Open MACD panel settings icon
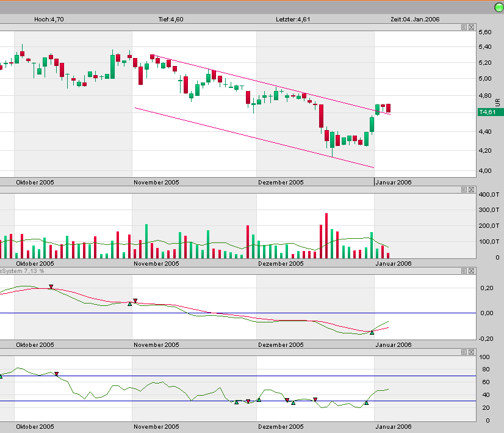This screenshot has height=433, width=504. pyautogui.click(x=464, y=271)
